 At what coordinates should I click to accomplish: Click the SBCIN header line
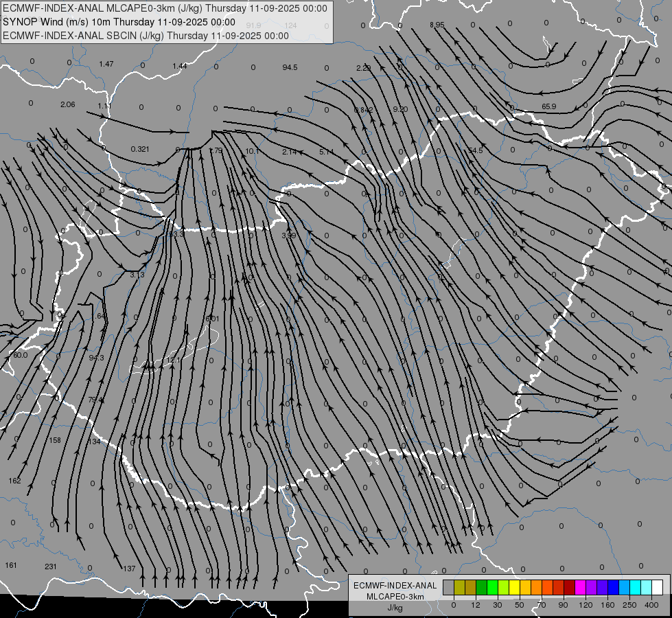[x=146, y=36]
